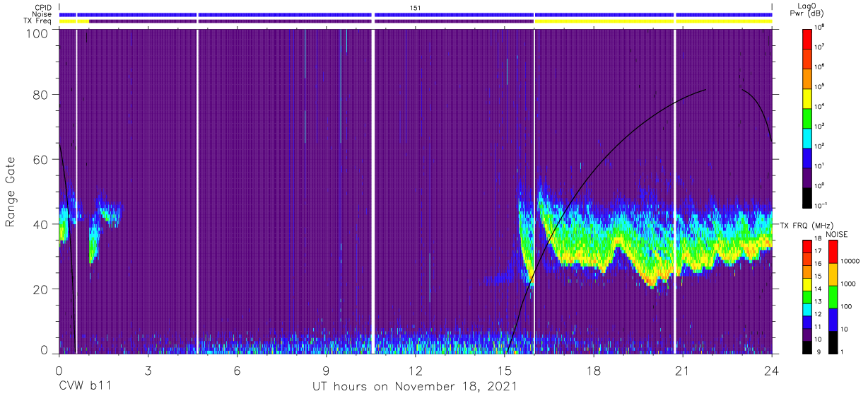The height and width of the screenshot is (401, 868).
Task: Click the black segment of Lag0 Pwr colorbar
Action: click(x=808, y=197)
